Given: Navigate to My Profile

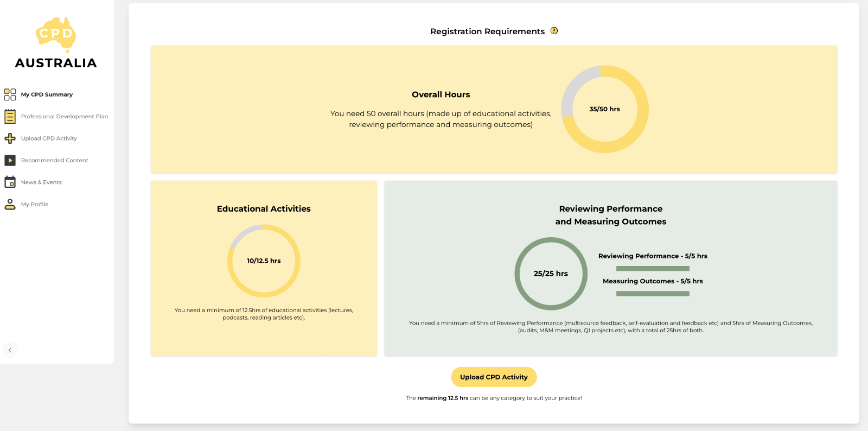Looking at the screenshot, I should point(35,205).
